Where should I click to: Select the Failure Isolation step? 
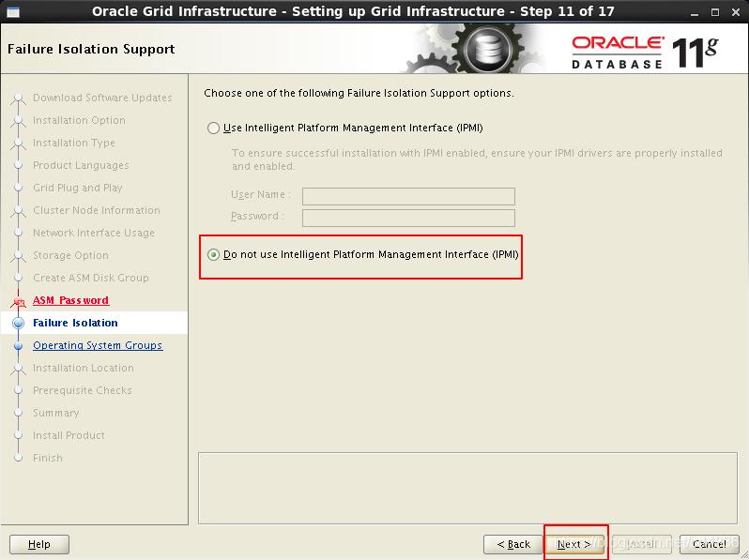pyautogui.click(x=75, y=323)
